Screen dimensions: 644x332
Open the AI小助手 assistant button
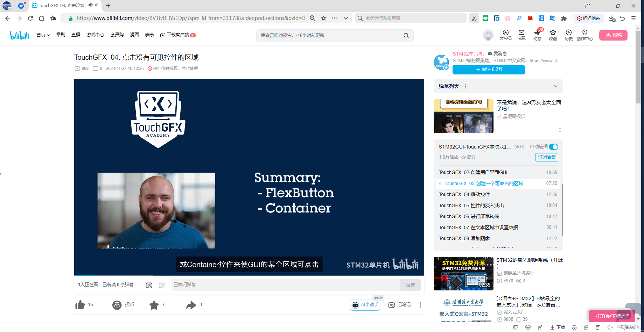(365, 305)
